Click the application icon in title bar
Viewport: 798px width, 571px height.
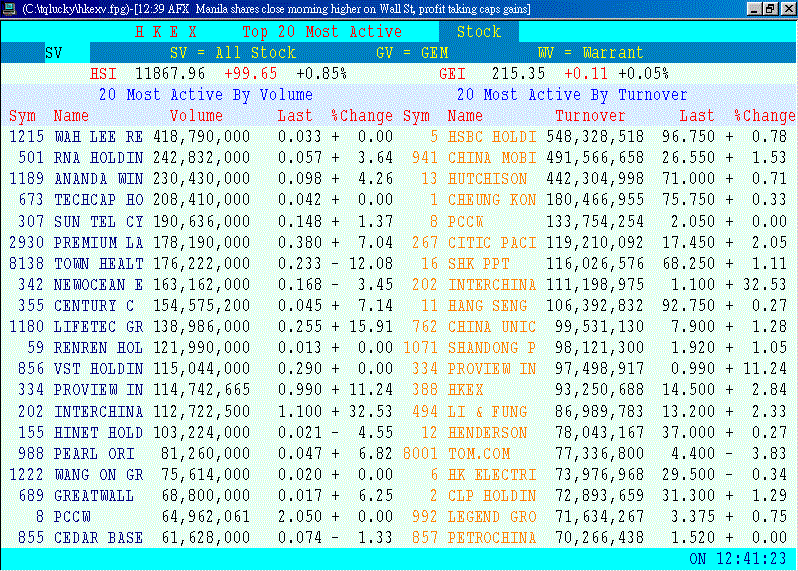(9, 8)
